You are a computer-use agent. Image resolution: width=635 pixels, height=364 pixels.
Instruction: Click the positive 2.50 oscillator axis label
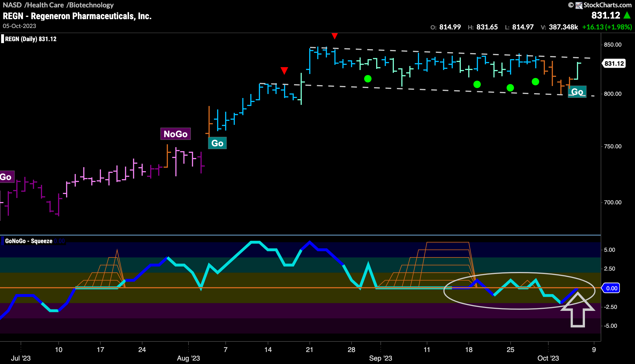click(x=610, y=269)
